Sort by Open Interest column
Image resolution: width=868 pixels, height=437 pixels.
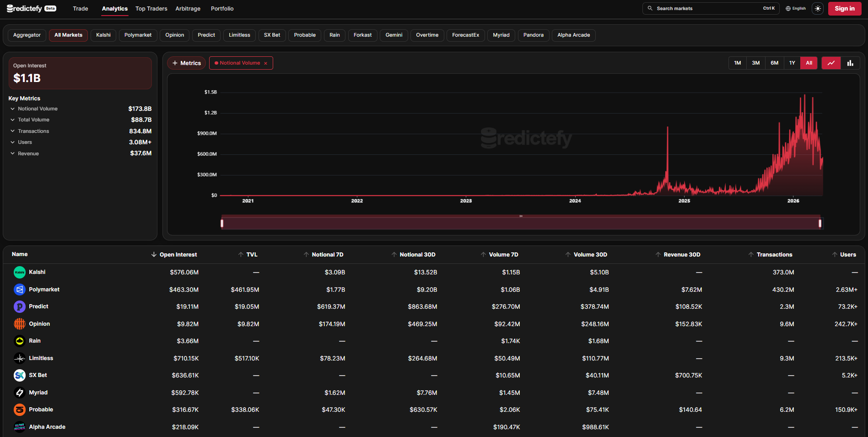click(174, 255)
